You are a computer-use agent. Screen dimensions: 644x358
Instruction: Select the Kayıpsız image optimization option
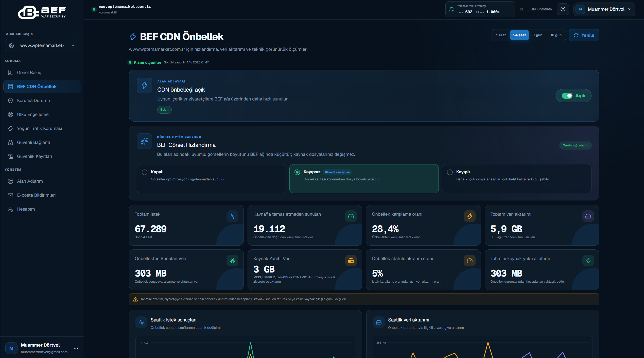coord(364,179)
